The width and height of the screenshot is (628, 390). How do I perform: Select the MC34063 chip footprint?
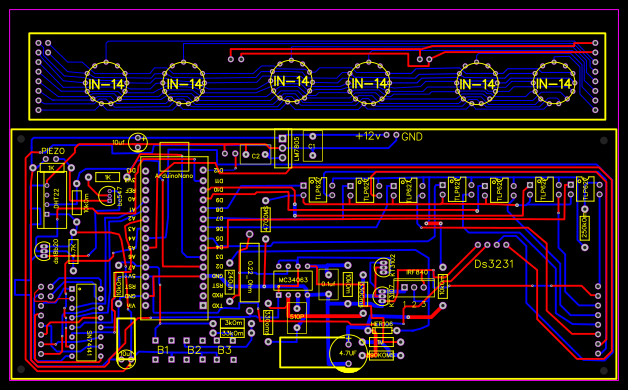pyautogui.click(x=293, y=281)
